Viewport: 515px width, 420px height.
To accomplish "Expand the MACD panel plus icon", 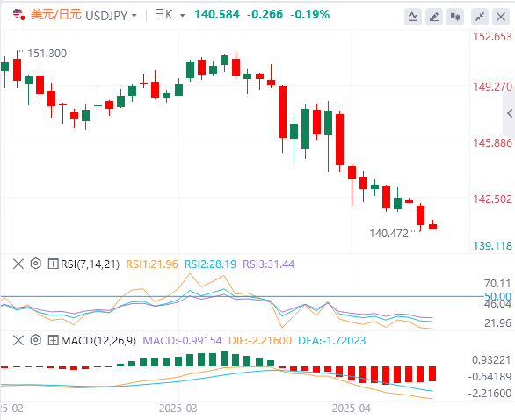I will [53, 340].
